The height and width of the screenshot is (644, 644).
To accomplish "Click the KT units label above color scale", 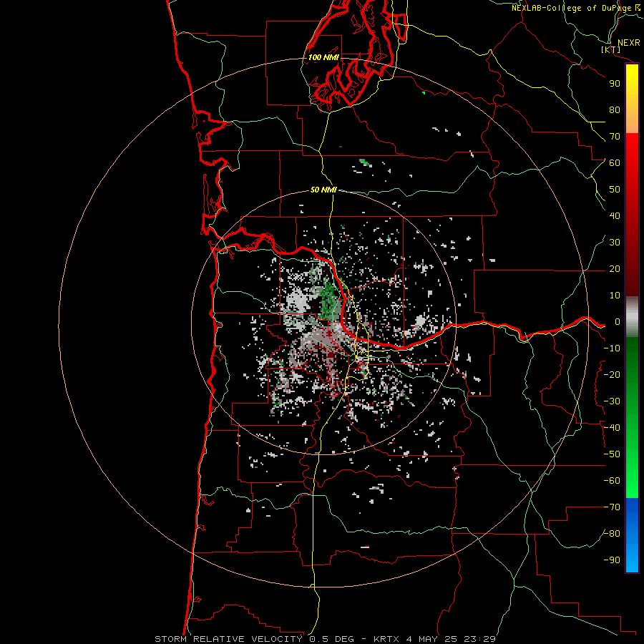I will (610, 49).
